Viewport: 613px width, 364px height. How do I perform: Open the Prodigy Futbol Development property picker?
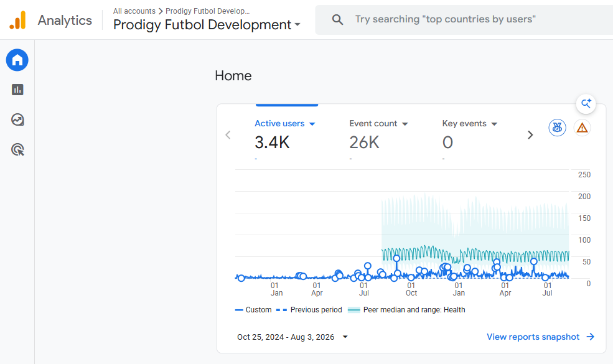coord(207,25)
